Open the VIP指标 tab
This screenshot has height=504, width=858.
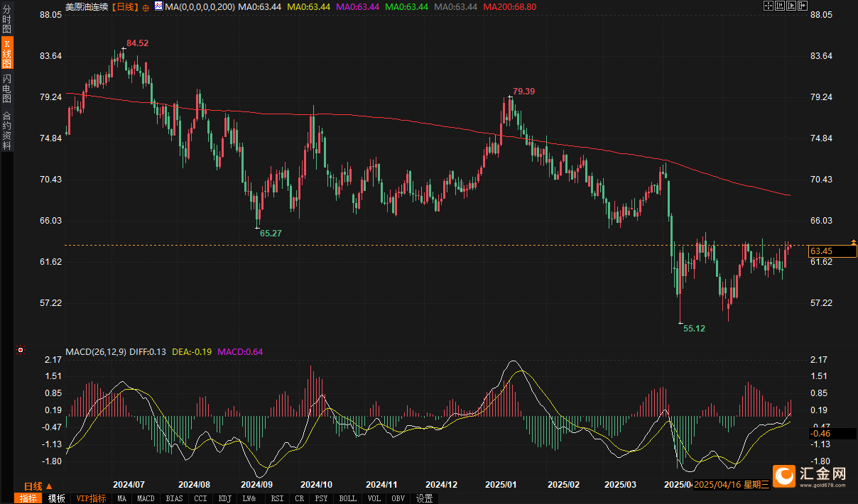click(91, 498)
